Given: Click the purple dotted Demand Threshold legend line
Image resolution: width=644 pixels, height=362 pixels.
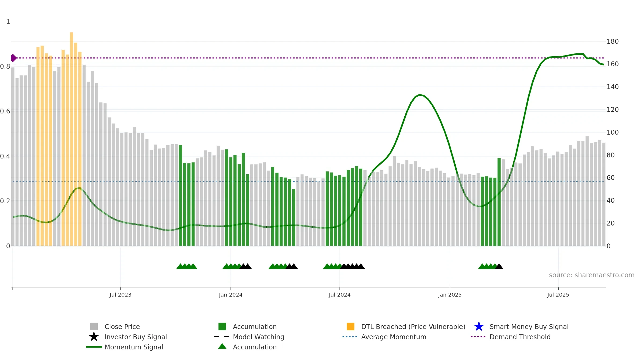Looking at the screenshot, I should coord(478,337).
